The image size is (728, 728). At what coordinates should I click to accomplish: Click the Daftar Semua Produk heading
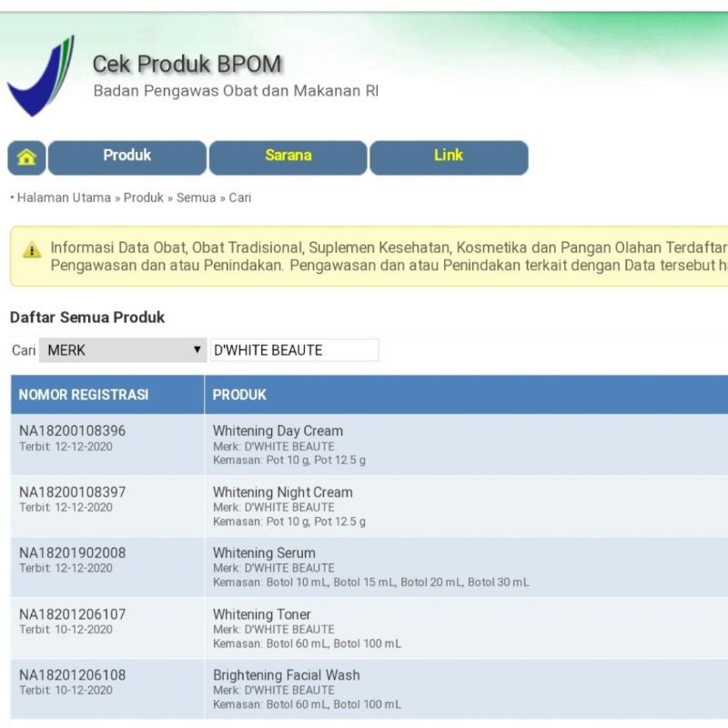pos(87,318)
